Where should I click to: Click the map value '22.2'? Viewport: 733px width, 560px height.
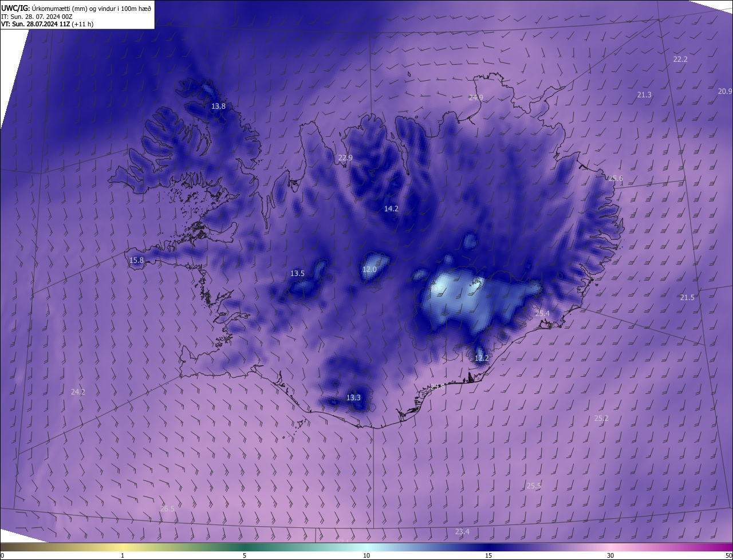(x=680, y=59)
